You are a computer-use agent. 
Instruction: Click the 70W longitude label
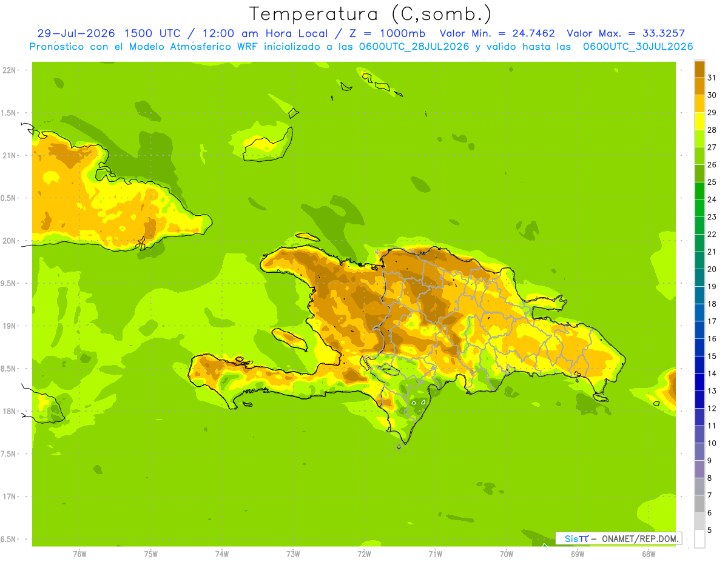tap(507, 554)
